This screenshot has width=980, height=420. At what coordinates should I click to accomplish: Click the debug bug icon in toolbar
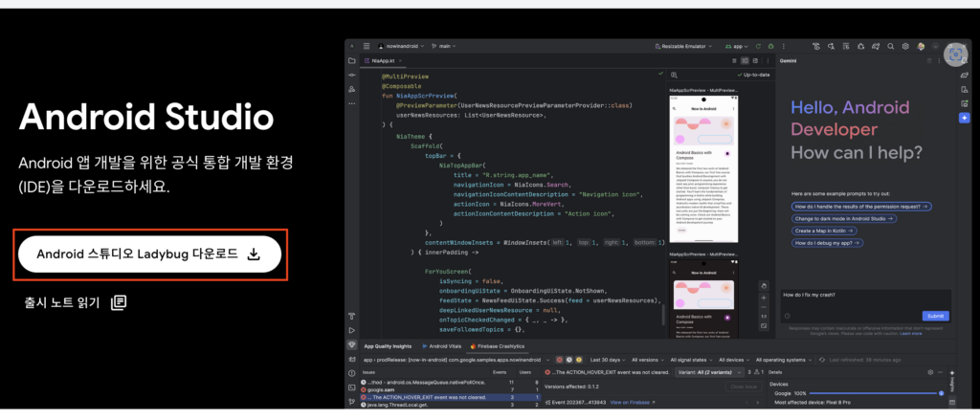pyautogui.click(x=771, y=46)
